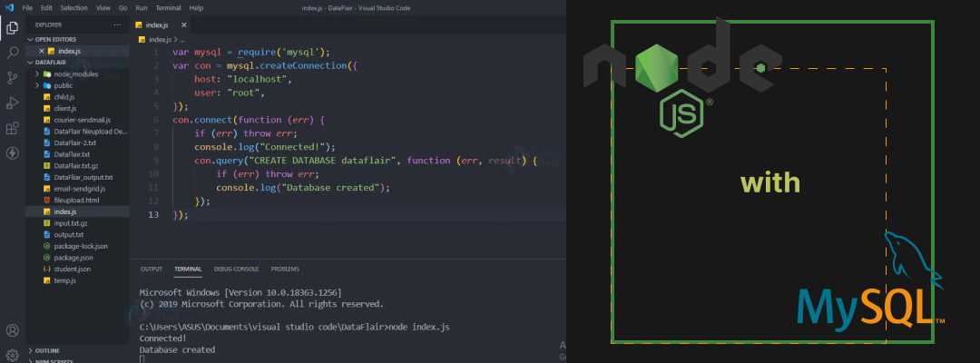The height and width of the screenshot is (363, 980).
Task: Close the index.js editor tab
Action: coord(183,25)
